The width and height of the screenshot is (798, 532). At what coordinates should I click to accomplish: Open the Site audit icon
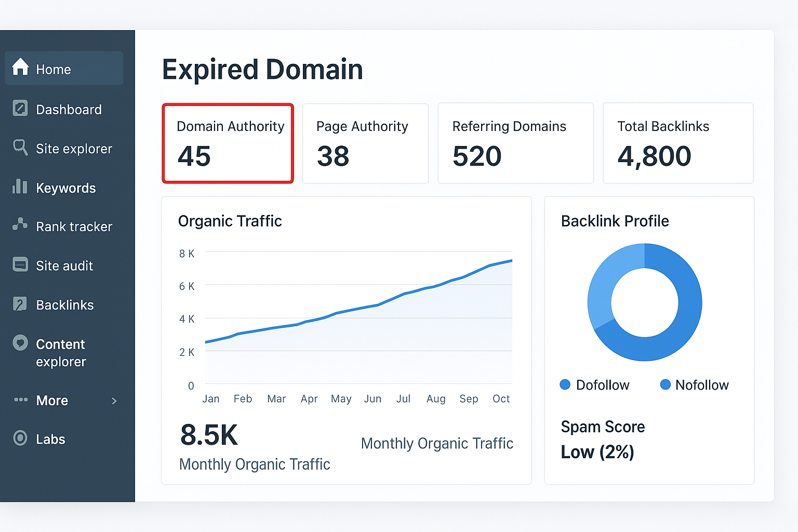20,264
